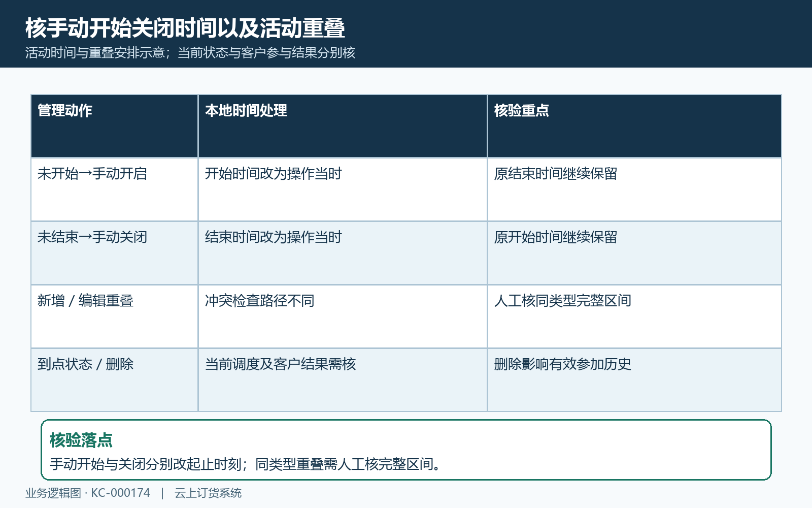This screenshot has height=508, width=812.
Task: Click the cell 删除影响有效参加历史
Action: 634,380
